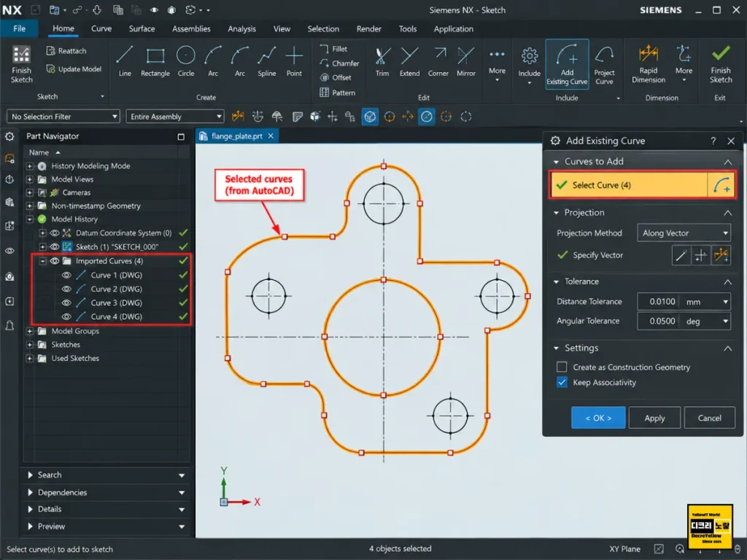Open the File menu
Viewport: 747px width, 560px height.
19,28
